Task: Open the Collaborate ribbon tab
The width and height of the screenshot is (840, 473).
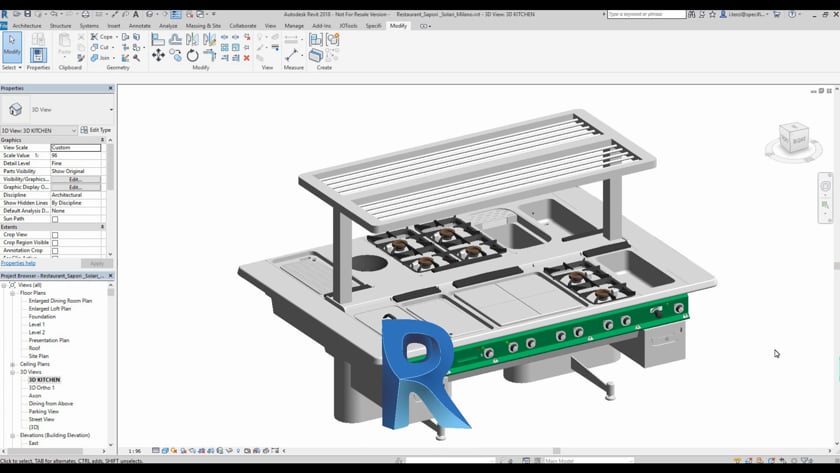Action: [243, 26]
